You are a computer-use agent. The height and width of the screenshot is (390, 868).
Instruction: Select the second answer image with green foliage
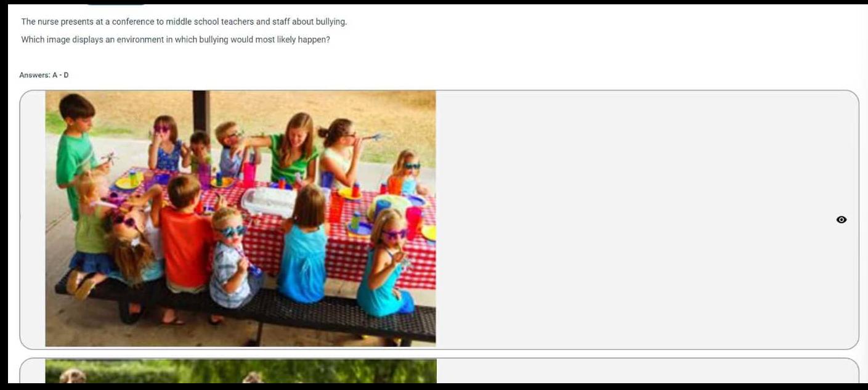click(240, 371)
